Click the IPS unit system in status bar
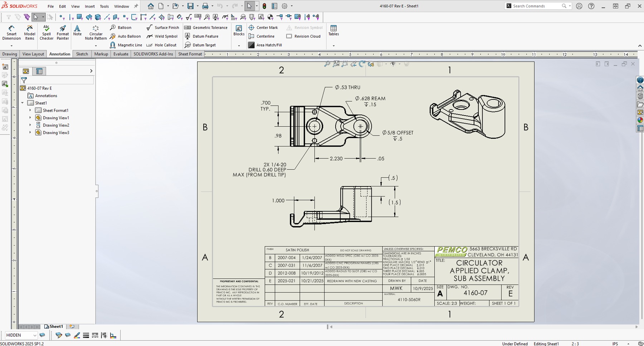Screen dimensions: 644x346 point(615,343)
